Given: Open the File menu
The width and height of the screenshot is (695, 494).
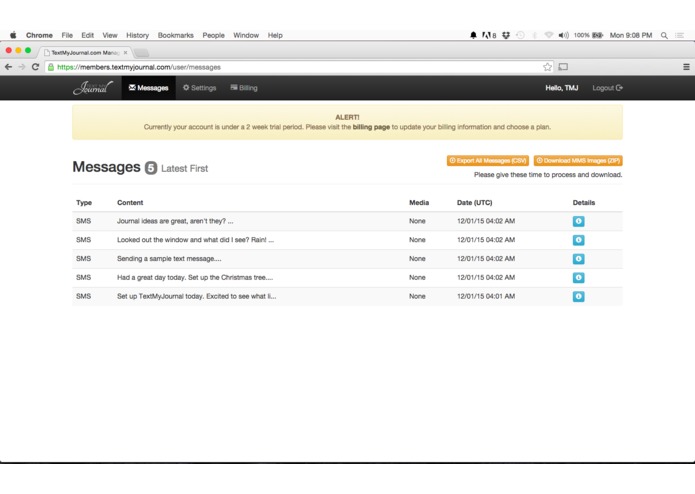Looking at the screenshot, I should [67, 35].
